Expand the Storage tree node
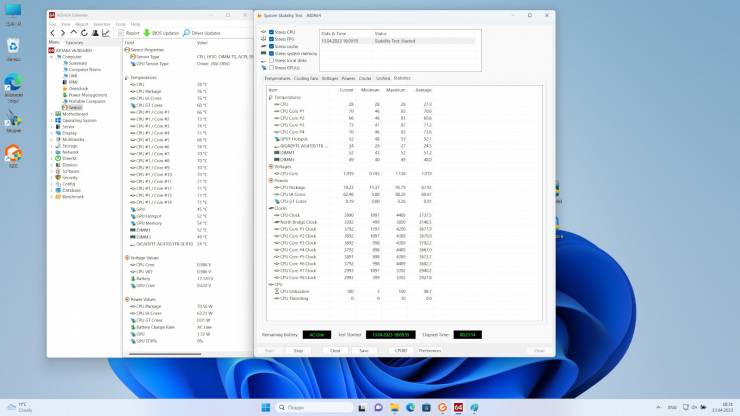The height and width of the screenshot is (416, 740). tap(51, 146)
